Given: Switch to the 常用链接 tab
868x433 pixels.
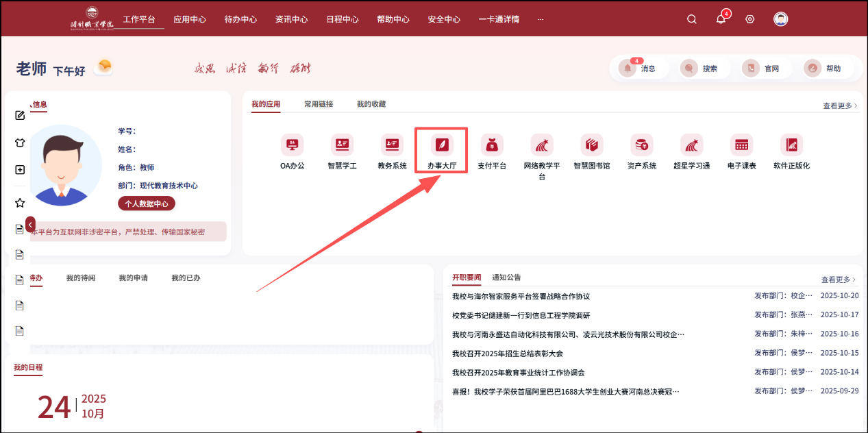Looking at the screenshot, I should tap(319, 104).
